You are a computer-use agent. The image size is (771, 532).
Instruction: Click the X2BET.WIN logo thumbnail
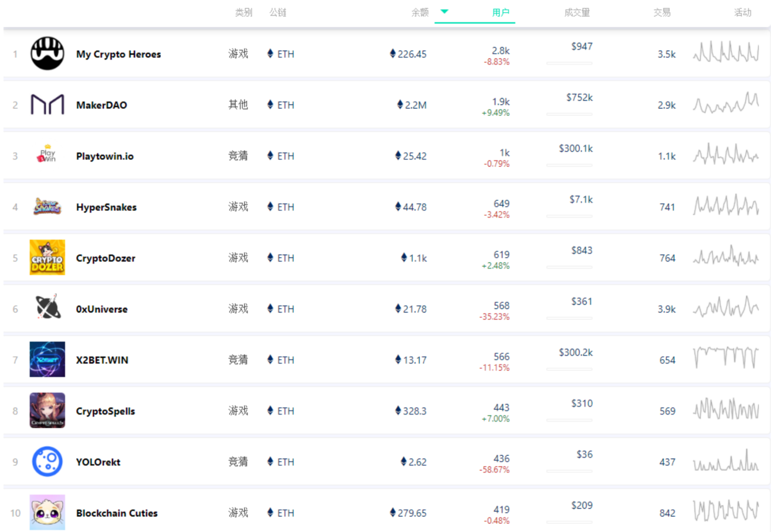point(47,359)
